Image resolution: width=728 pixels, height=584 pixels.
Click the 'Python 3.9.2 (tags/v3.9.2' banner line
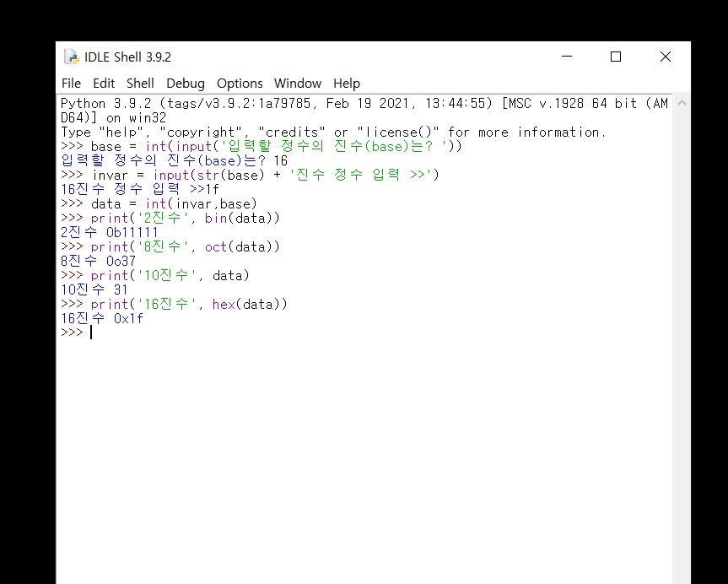364,103
